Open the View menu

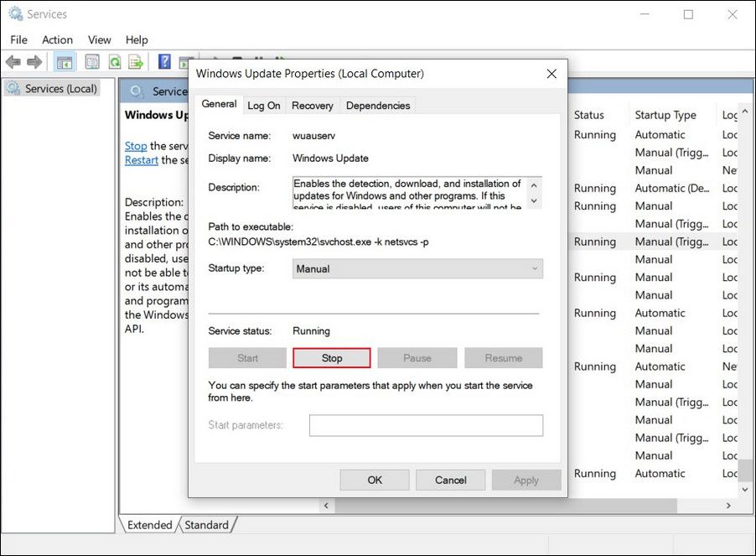click(99, 39)
